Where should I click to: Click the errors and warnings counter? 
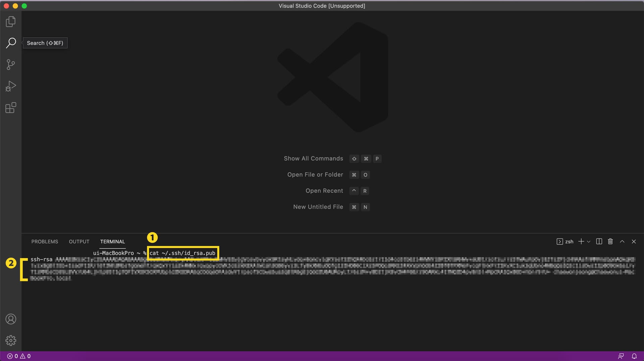pyautogui.click(x=18, y=356)
